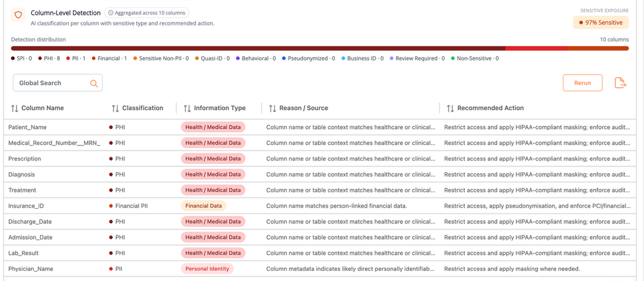Select the Review Required · 0 legend entry
The height and width of the screenshot is (281, 644).
(x=417, y=58)
